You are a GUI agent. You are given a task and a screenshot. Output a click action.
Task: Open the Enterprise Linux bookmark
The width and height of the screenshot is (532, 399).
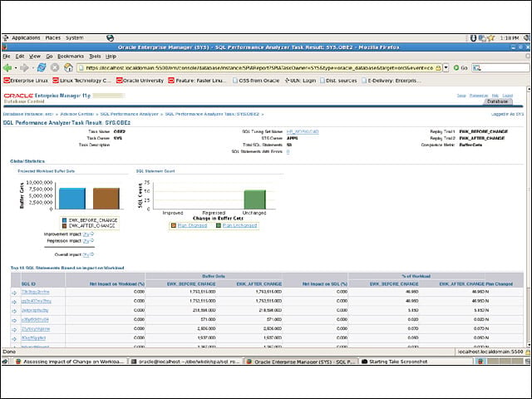tap(26, 81)
